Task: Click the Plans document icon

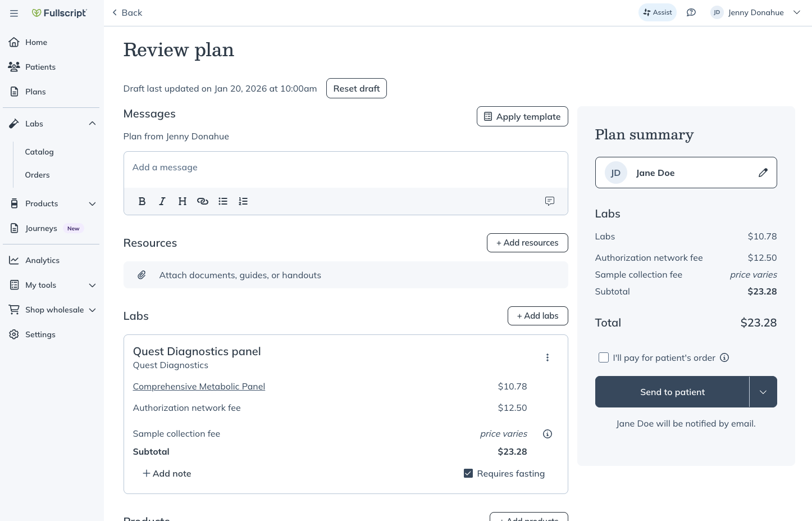Action: click(14, 92)
